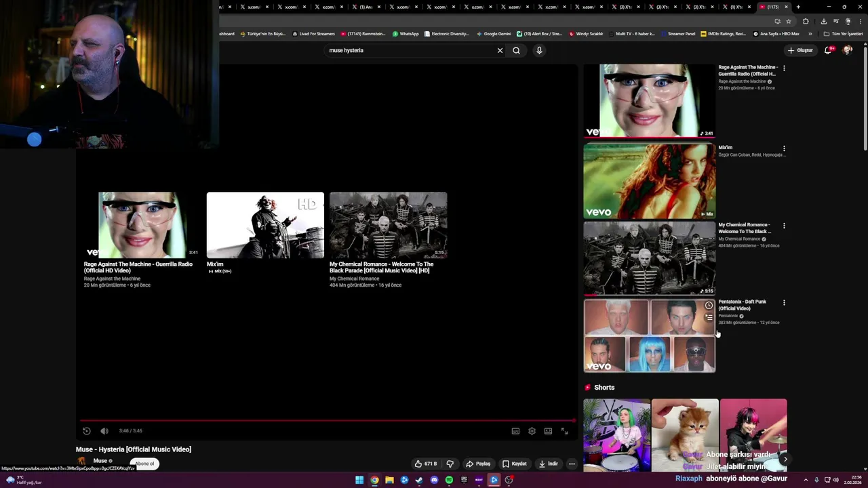868x488 pixels.
Task: Open the account avatar menu
Action: pos(847,50)
